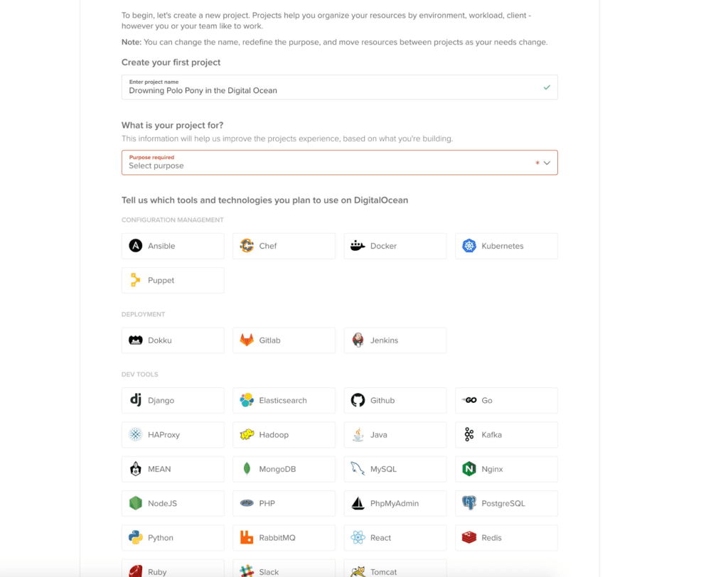Image resolution: width=728 pixels, height=577 pixels.
Task: Click the purpose dropdown chevron arrow
Action: [x=547, y=163]
